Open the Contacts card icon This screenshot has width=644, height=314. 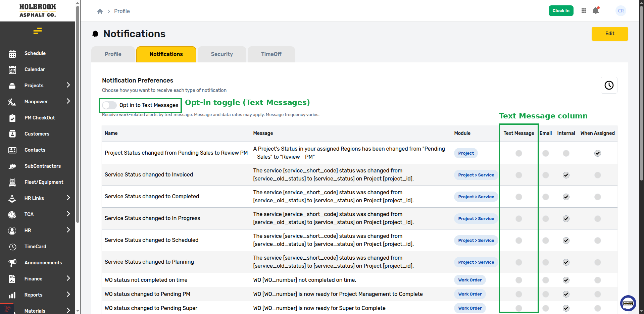(x=12, y=150)
